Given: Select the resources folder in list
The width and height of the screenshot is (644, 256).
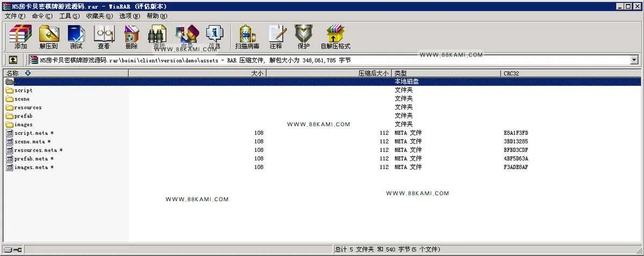Looking at the screenshot, I should (28, 107).
